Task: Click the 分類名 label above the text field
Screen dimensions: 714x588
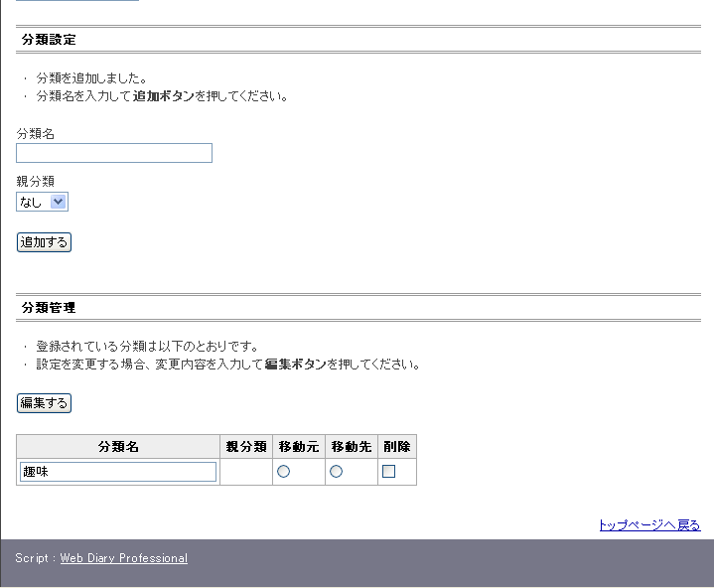Action: pos(36,133)
